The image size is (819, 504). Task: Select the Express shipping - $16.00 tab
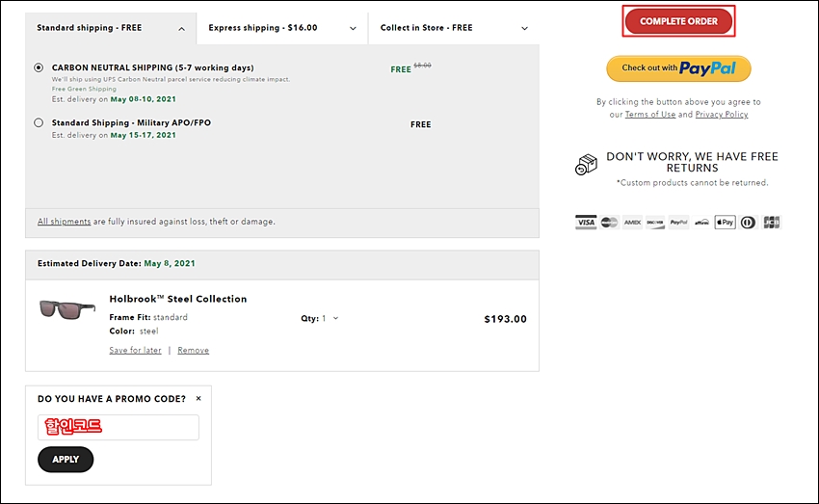point(282,28)
